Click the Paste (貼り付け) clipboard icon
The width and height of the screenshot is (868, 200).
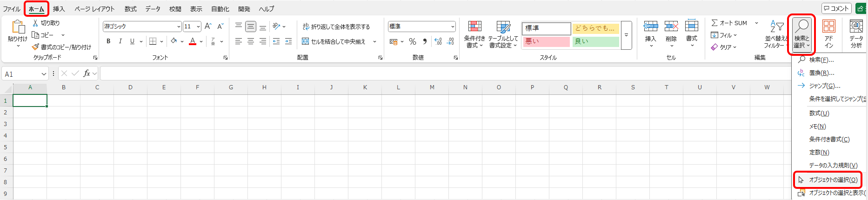(18, 27)
